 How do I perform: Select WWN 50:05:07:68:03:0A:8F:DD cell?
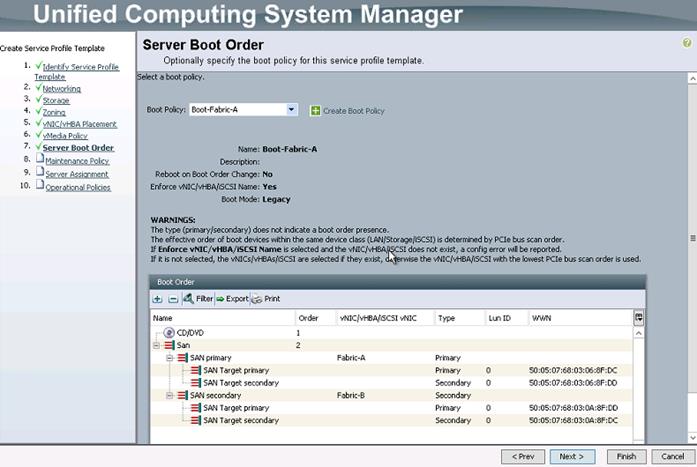coord(573,407)
